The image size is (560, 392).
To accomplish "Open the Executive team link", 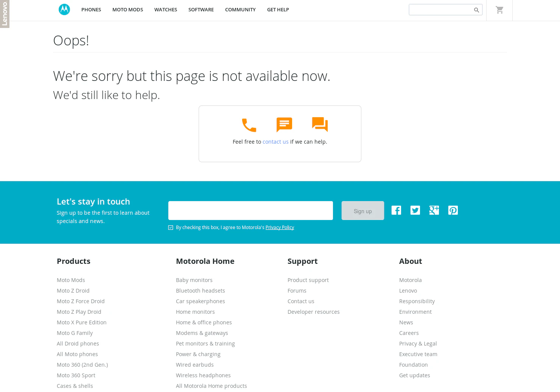I will 418,354.
